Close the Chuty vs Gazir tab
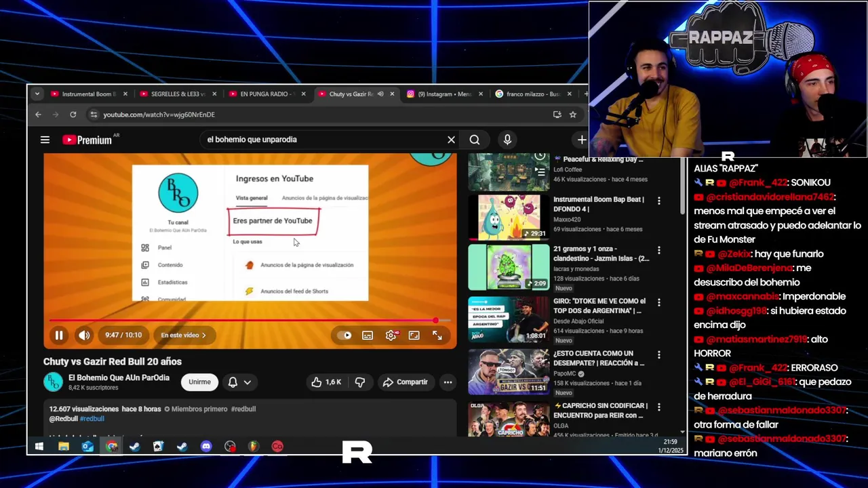 point(392,94)
